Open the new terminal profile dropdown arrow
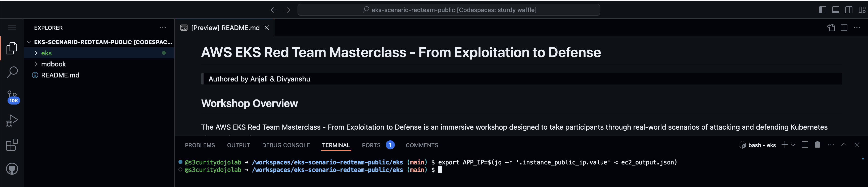 pyautogui.click(x=793, y=145)
